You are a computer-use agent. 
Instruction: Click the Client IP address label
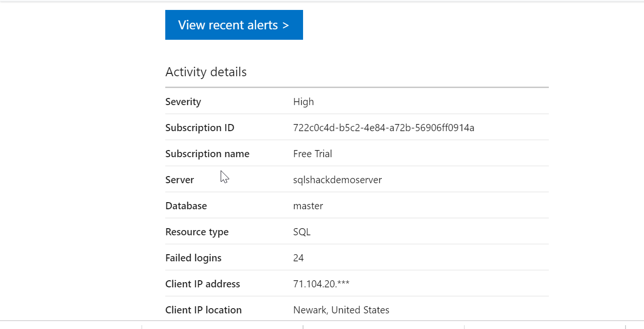click(x=203, y=284)
